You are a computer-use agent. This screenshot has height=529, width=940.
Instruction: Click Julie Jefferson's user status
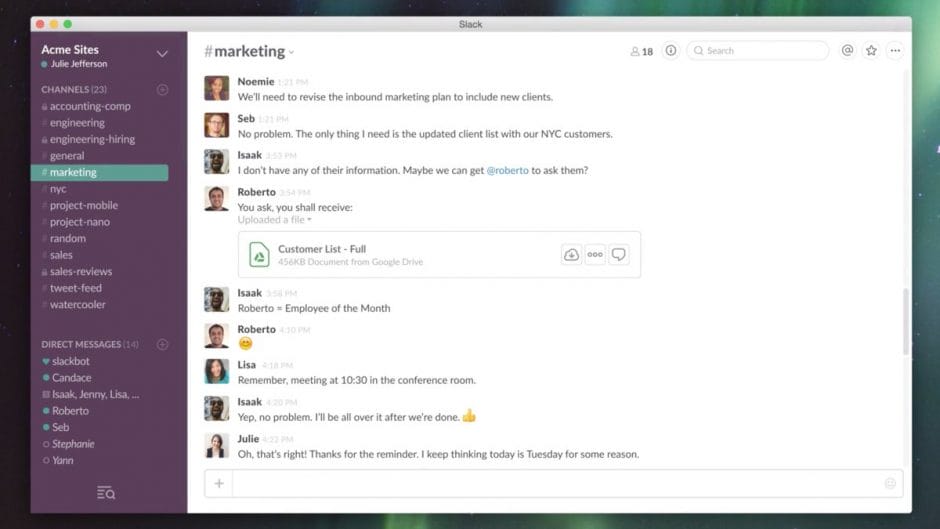(x=74, y=64)
